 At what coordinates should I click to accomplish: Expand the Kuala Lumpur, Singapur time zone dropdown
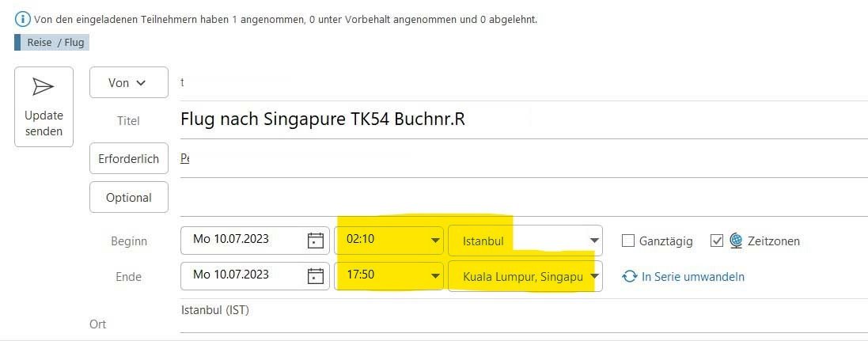pos(593,276)
